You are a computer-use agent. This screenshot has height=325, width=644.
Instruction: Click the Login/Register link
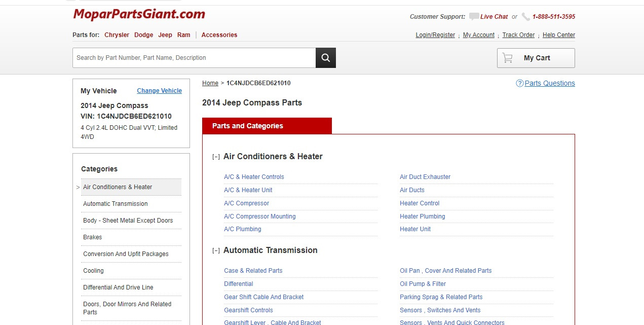[435, 35]
